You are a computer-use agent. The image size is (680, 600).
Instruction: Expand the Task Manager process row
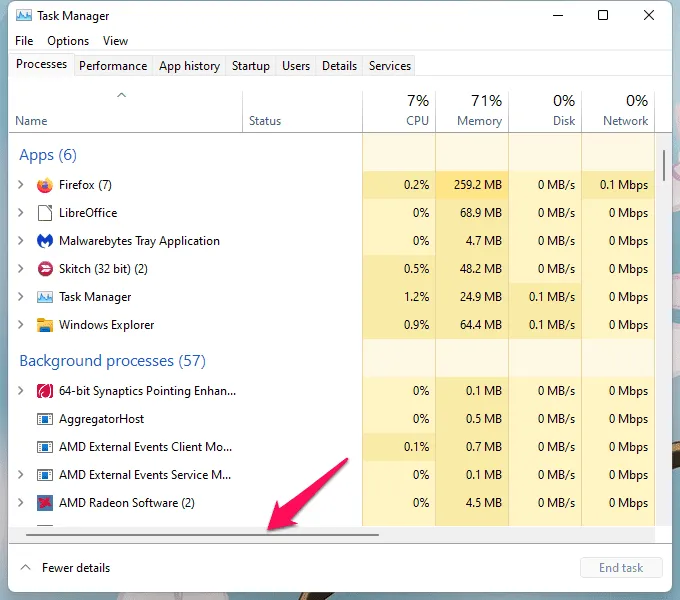click(20, 297)
